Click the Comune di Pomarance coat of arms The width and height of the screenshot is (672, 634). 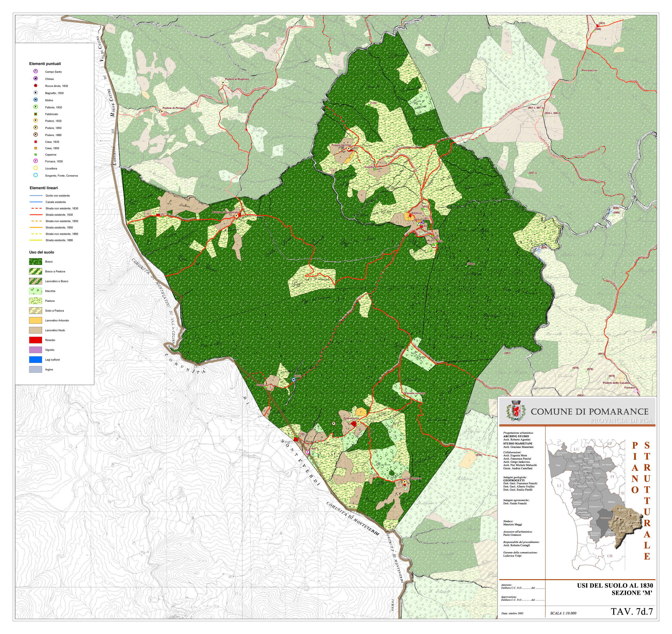coord(516,411)
